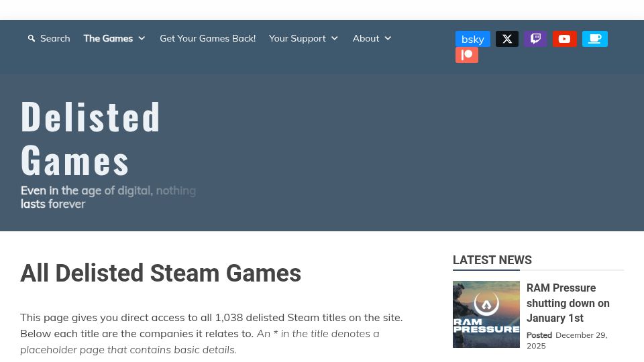The height and width of the screenshot is (362, 644).
Task: Open the X (Twitter) social link
Action: 507,39
